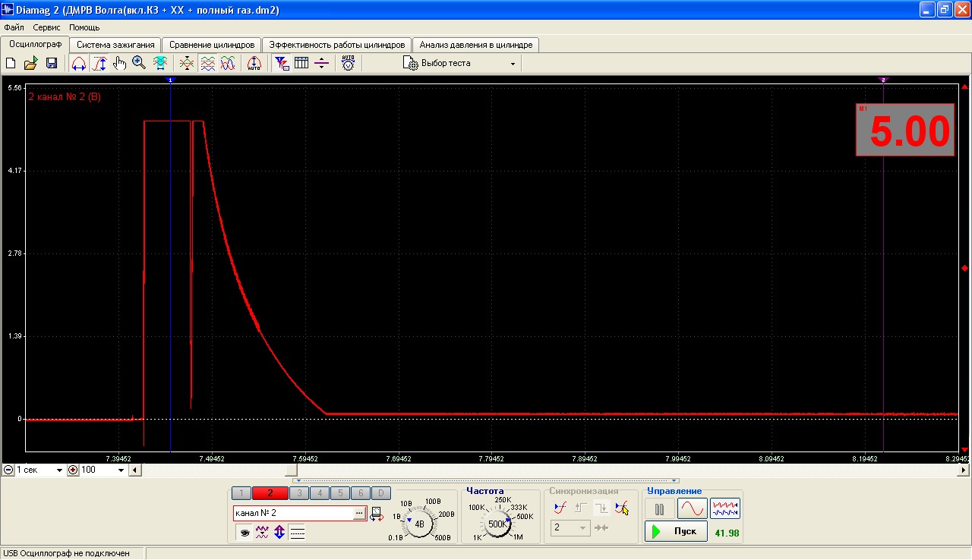Screen dimensions: 972x560
Task: Open the Сервис menu
Action: [x=46, y=27]
